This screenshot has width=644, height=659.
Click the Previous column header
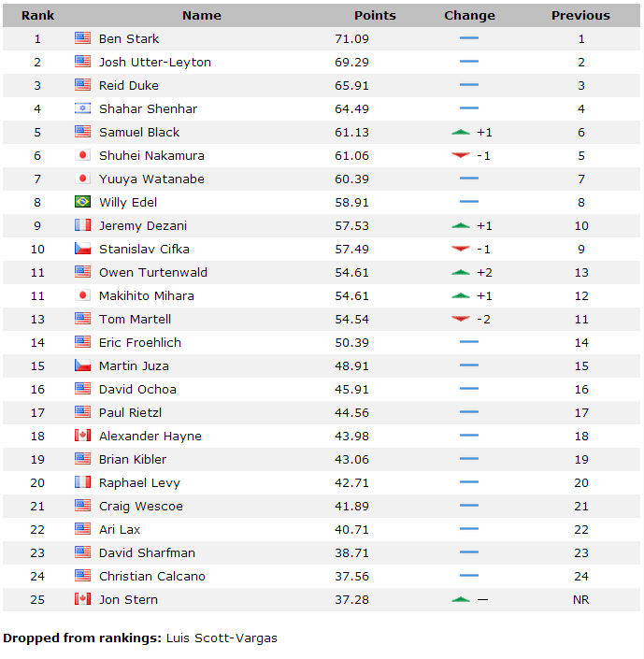(x=580, y=16)
